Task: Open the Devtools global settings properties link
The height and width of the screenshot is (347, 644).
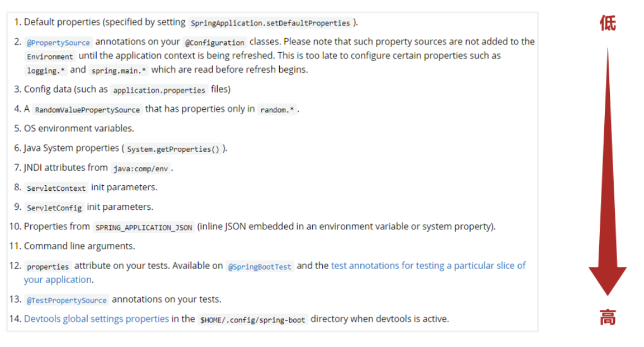Action: [96, 319]
